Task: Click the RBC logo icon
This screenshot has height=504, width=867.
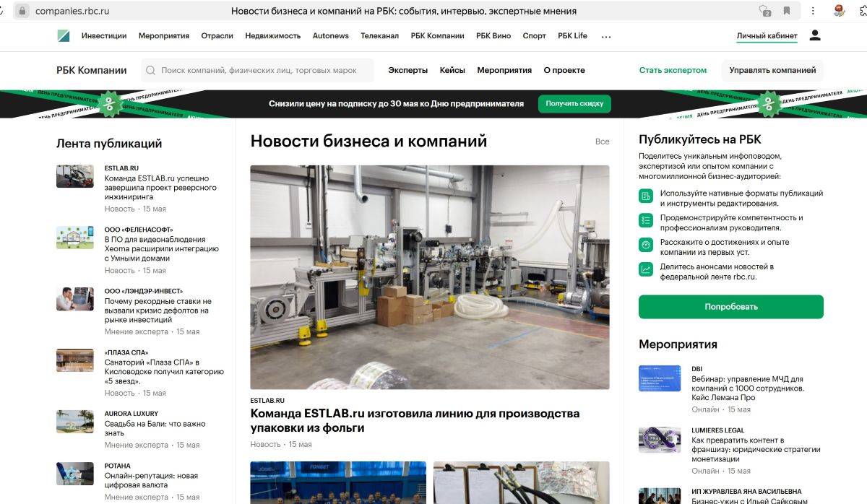Action: 64,36
